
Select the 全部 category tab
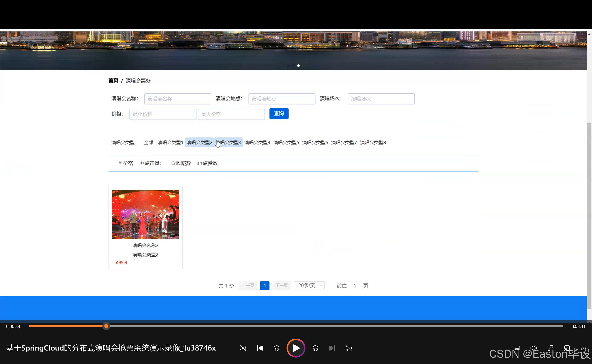click(148, 142)
